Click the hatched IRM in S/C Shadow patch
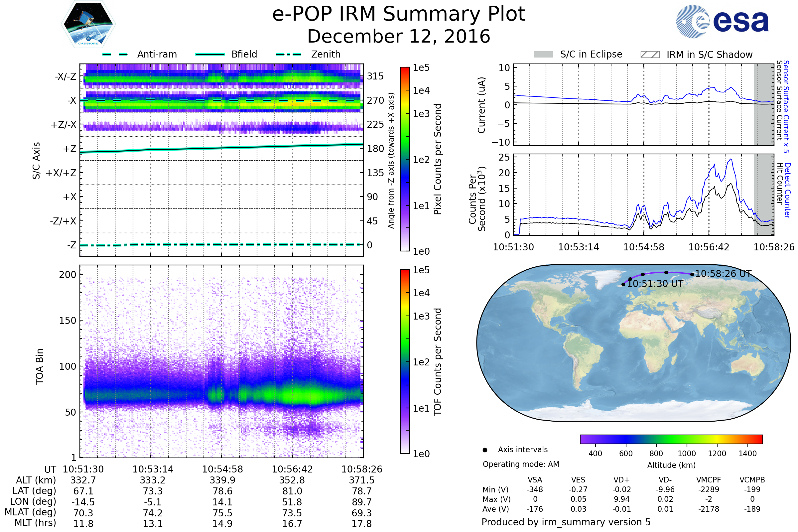 tap(650, 55)
